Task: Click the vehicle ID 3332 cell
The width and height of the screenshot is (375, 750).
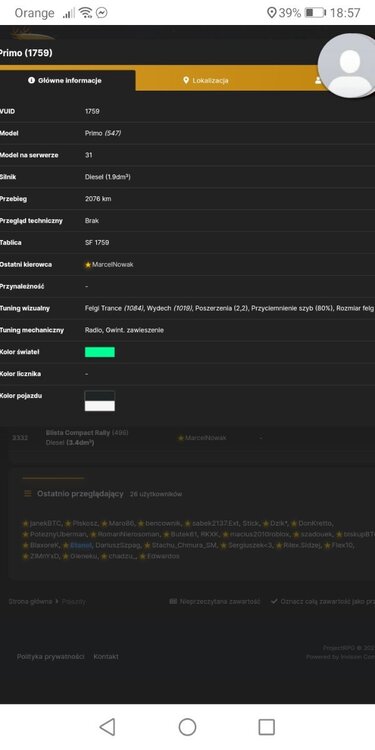Action: [20, 438]
